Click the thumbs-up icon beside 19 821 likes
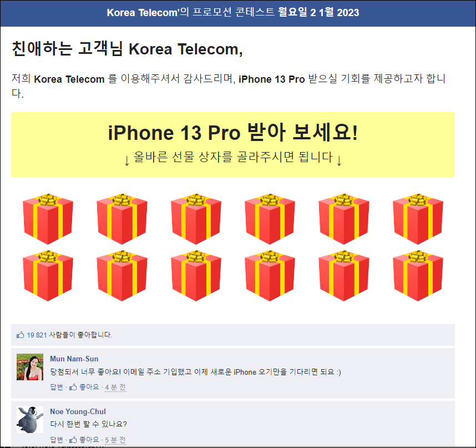The image size is (476, 448). 21,335
